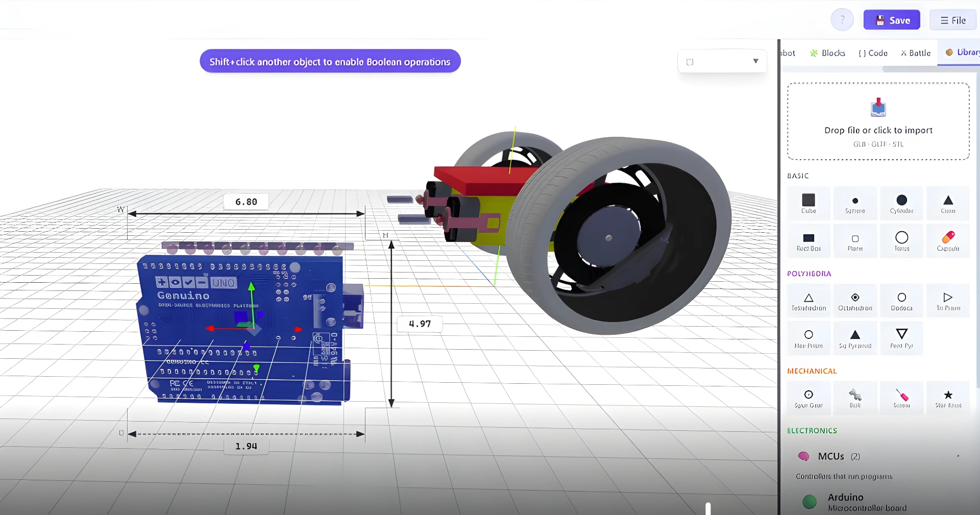Edit the height dimension value 4.97
This screenshot has width=980, height=515.
[x=420, y=324]
